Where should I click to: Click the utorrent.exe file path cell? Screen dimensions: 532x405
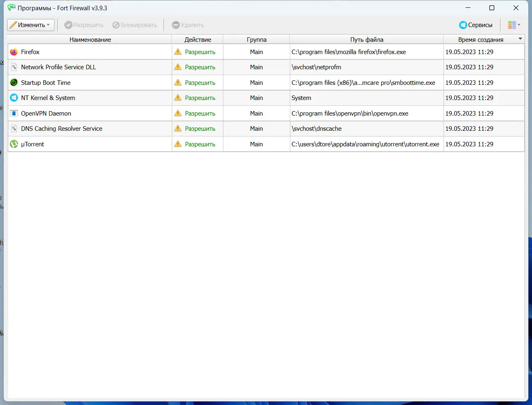pyautogui.click(x=367, y=144)
